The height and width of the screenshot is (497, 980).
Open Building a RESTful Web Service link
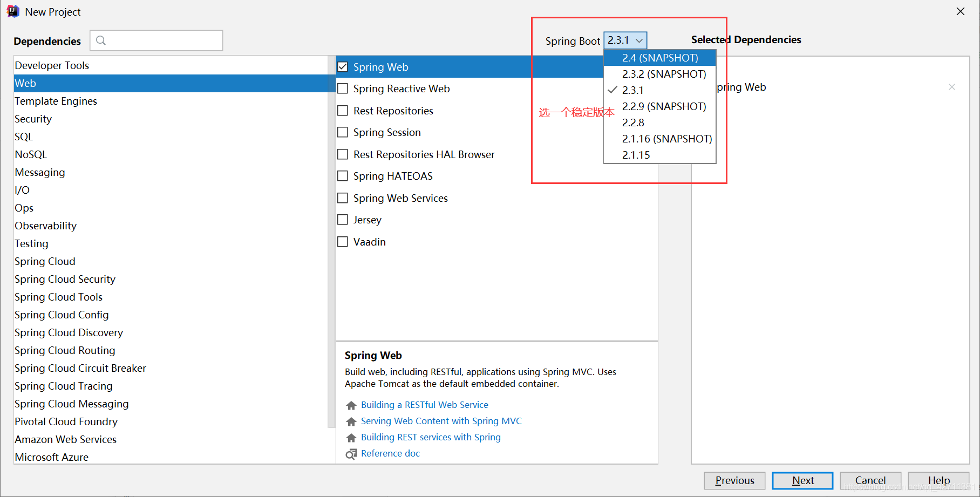[425, 405]
